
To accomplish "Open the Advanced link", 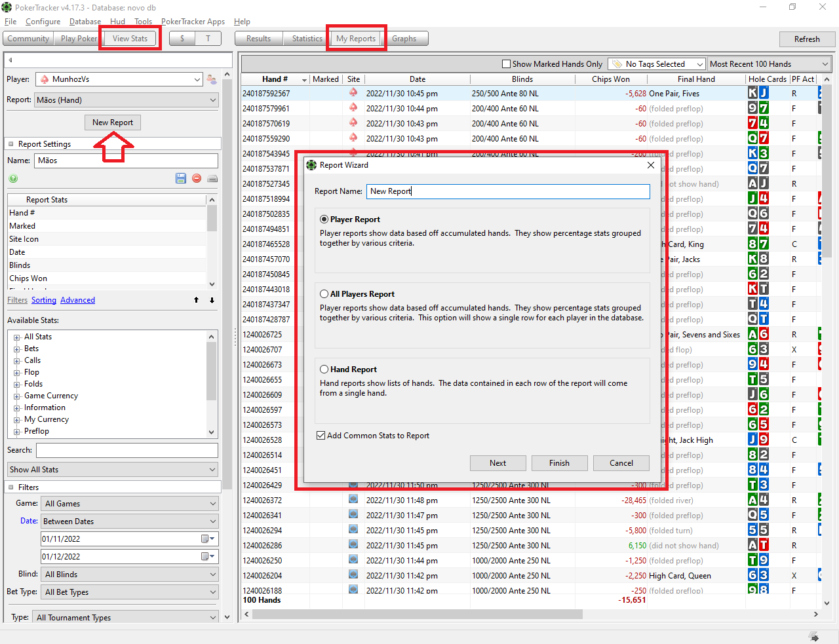I will coord(77,300).
